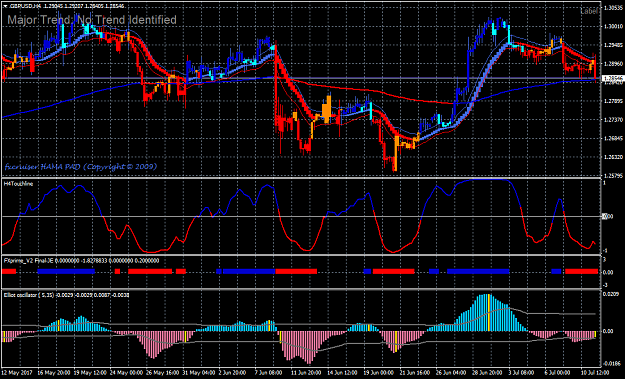The image size is (625, 379).
Task: Click the GBPUSD,H4 chart title text
Action: [25, 6]
